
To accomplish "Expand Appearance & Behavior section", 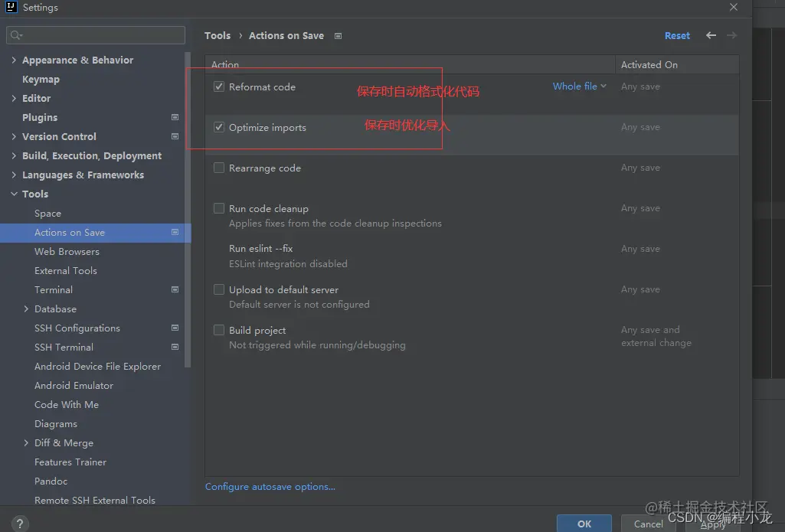I will click(x=14, y=60).
